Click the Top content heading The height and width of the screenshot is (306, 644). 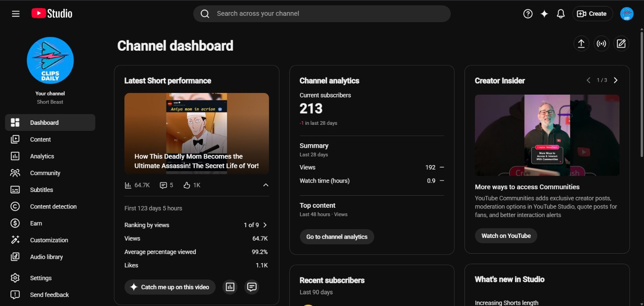(318, 205)
